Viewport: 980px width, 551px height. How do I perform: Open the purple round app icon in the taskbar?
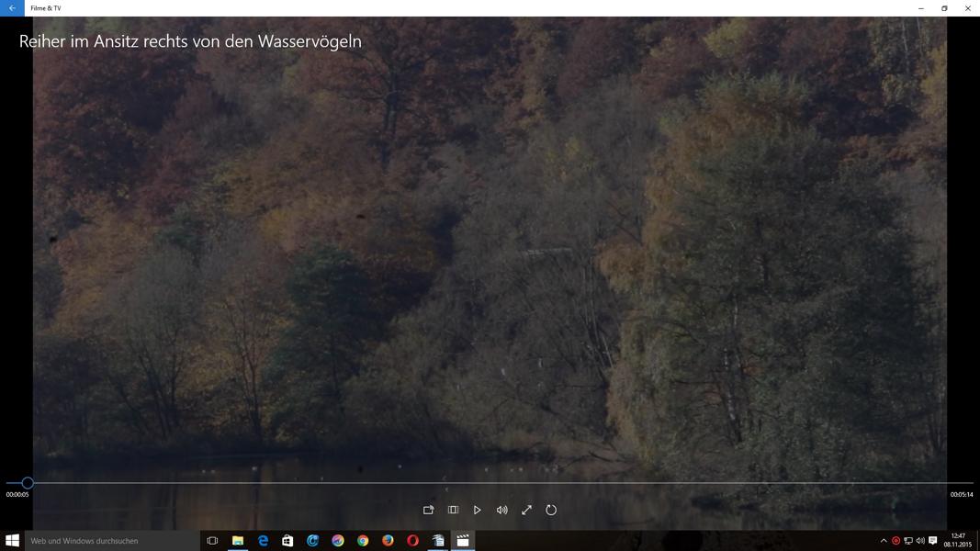click(x=337, y=540)
